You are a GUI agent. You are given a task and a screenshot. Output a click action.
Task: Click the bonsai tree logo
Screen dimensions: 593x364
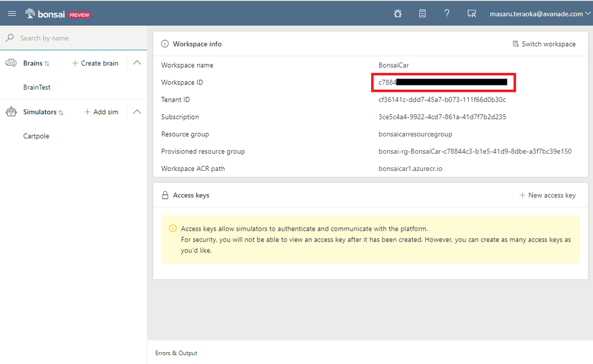(x=30, y=14)
